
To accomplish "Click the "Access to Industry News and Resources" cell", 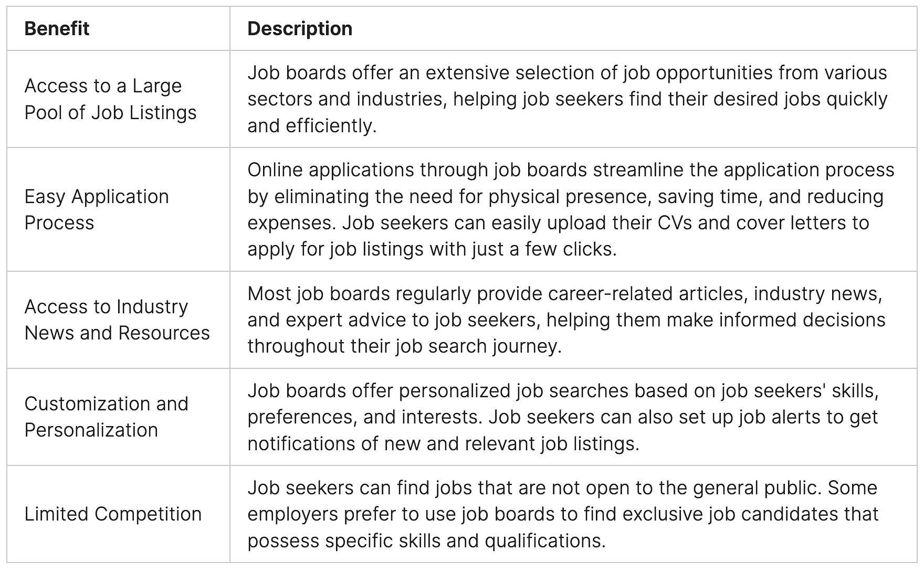I will (117, 320).
